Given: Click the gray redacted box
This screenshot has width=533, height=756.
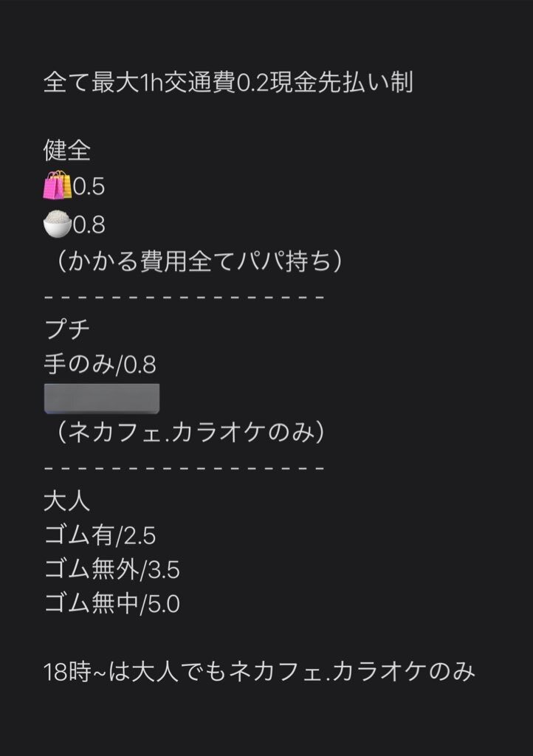Looking at the screenshot, I should [x=102, y=399].
